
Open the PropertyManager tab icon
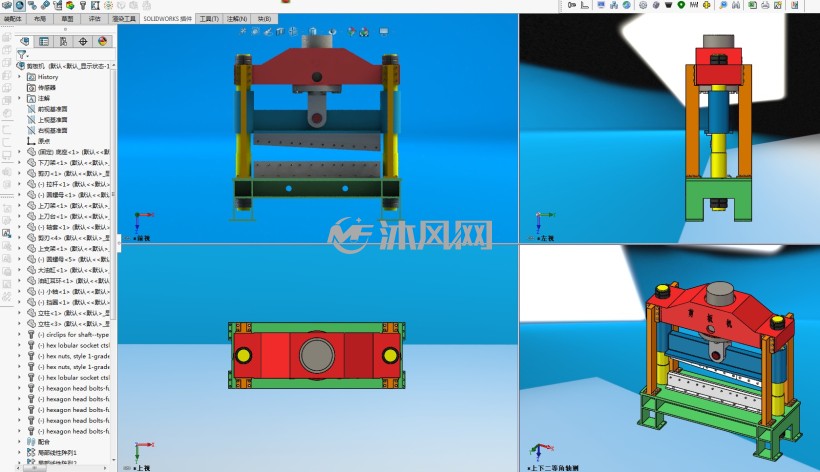coord(44,41)
